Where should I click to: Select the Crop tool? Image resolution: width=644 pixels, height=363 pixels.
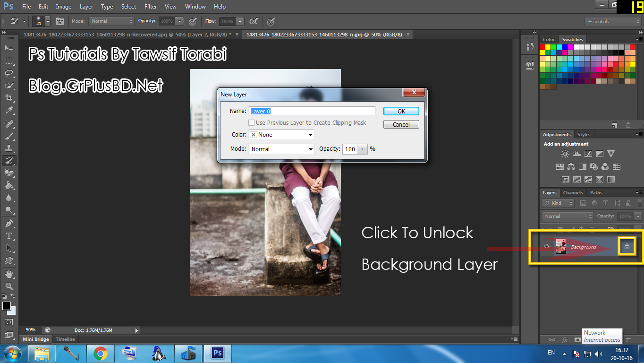[8, 98]
